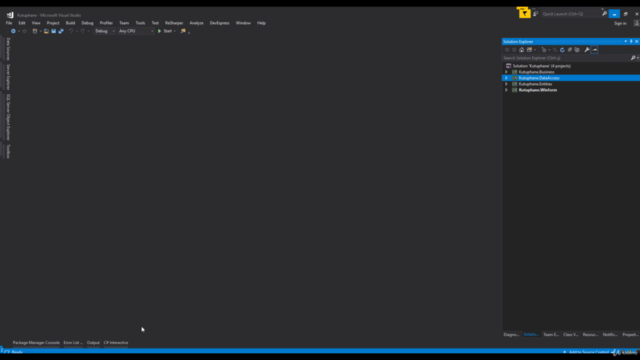Open the File menu
The image size is (640, 360).
9,23
